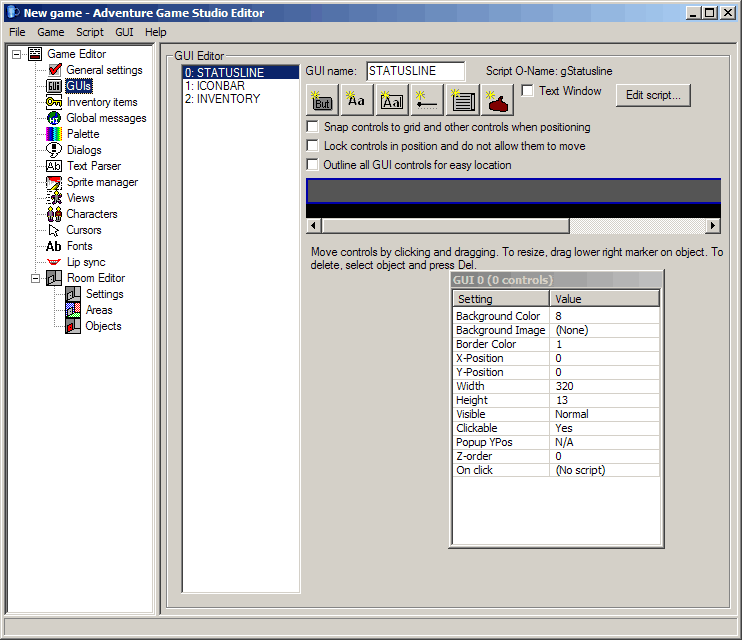Click the Fonts Ab icon
742x640 pixels.
tap(54, 246)
